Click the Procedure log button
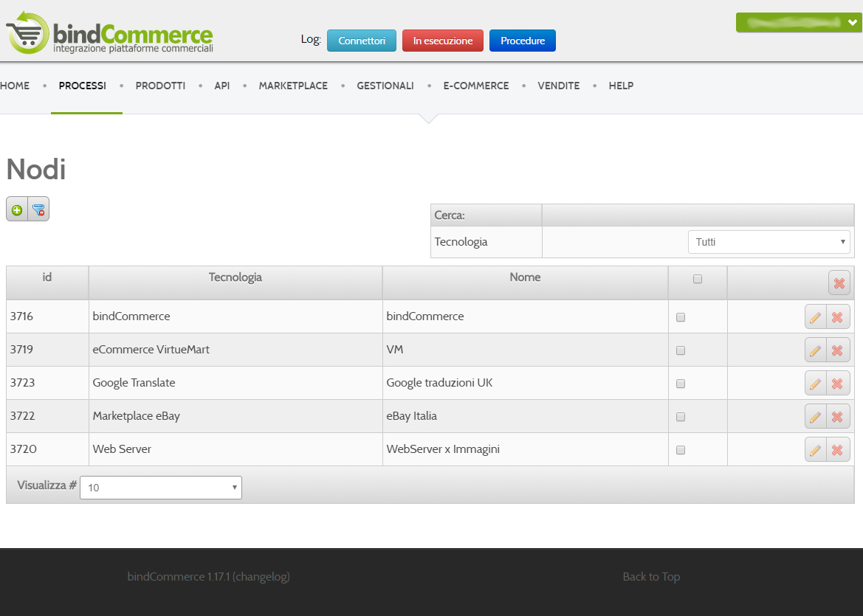Image resolution: width=863 pixels, height=616 pixels. 523,41
